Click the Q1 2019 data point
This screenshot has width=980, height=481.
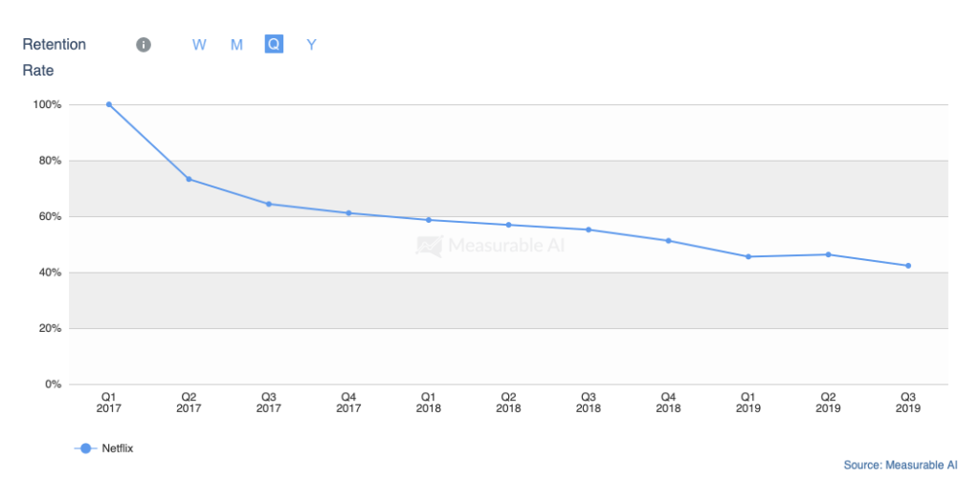coord(748,256)
